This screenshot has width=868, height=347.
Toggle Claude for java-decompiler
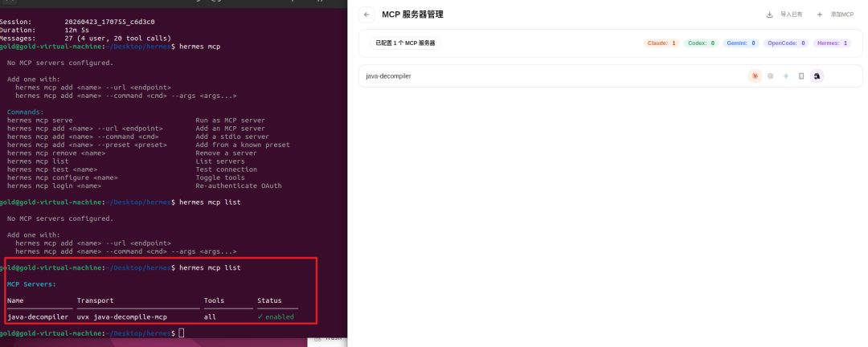tap(755, 76)
